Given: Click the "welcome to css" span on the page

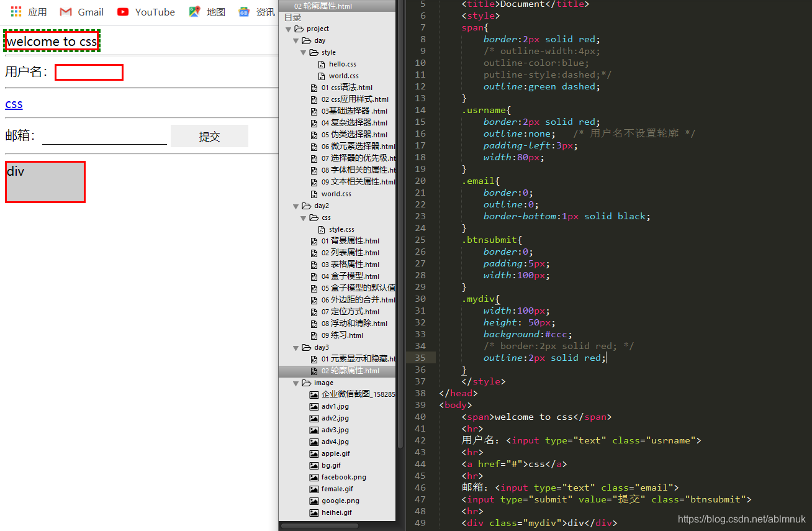Looking at the screenshot, I should [52, 42].
